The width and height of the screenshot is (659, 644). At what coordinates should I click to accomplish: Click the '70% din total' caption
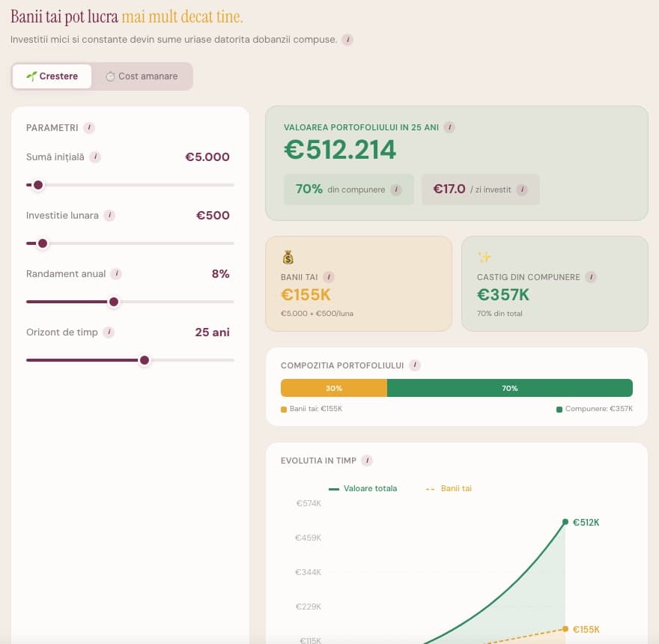pos(499,314)
